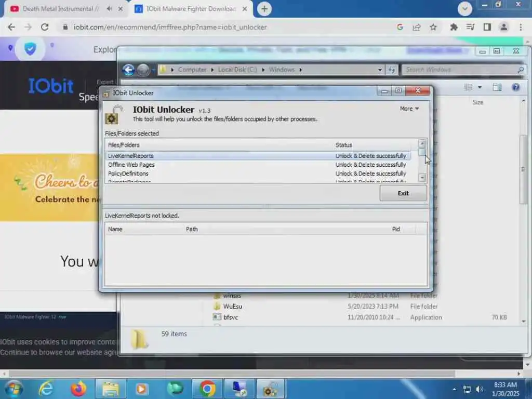Click Local Disk (C:) in Explorer breadcrumb
This screenshot has width=532, height=399.
(x=237, y=70)
